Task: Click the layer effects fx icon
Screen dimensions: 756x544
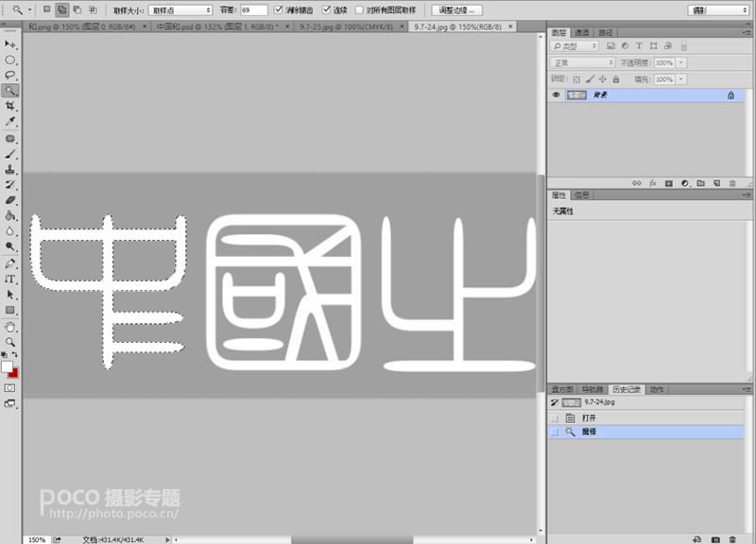Action: (x=653, y=182)
